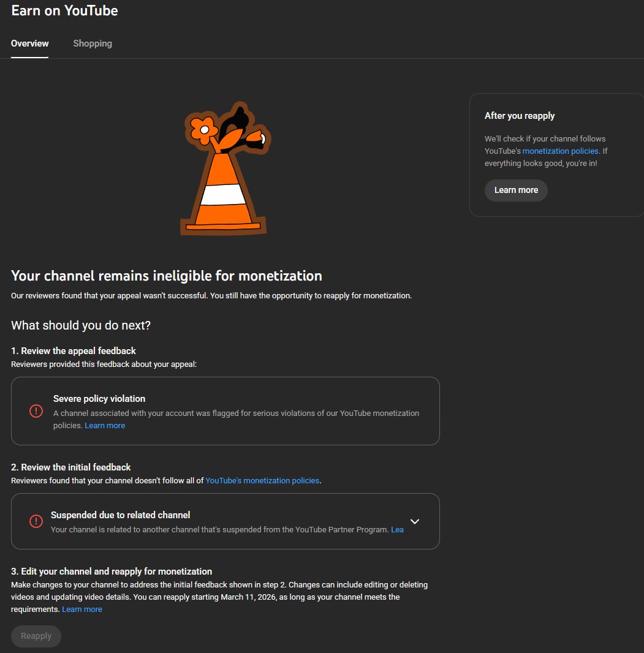Open Learn more under Severe policy violation
The width and height of the screenshot is (644, 653).
(x=105, y=425)
